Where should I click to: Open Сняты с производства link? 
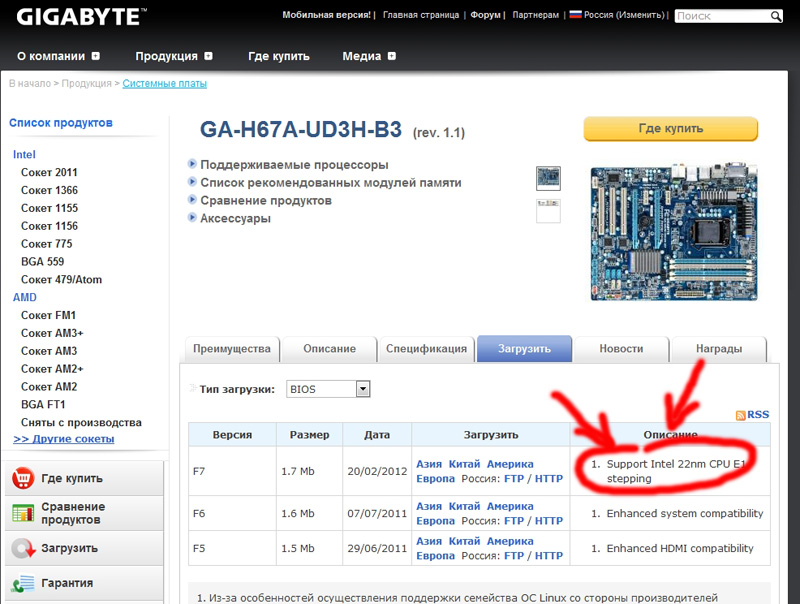coord(81,422)
